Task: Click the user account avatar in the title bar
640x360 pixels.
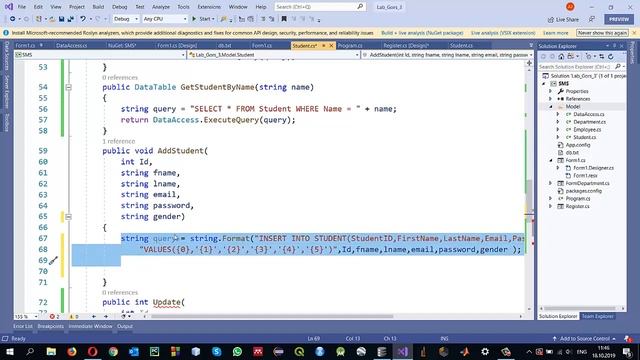Action: [570, 7]
